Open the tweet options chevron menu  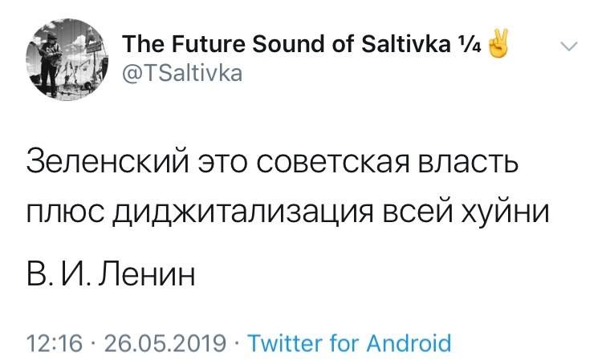(x=568, y=47)
